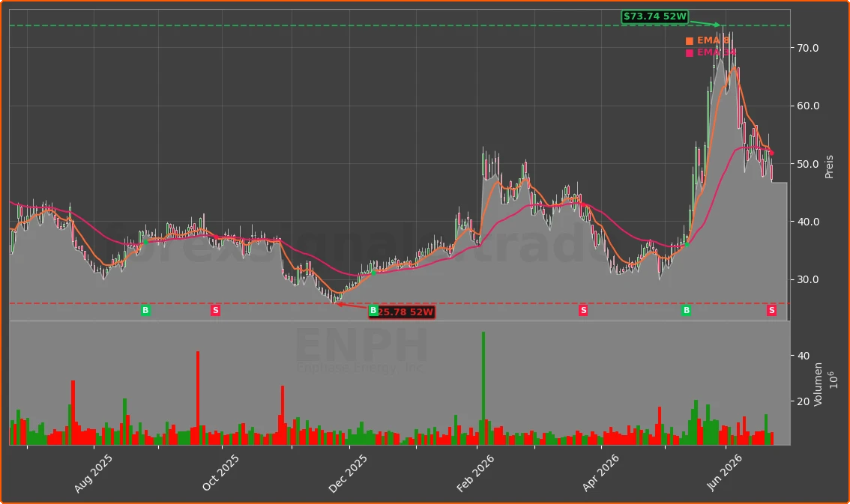
Task: Click the Sell marker S before Oct 2025
Action: click(x=216, y=310)
